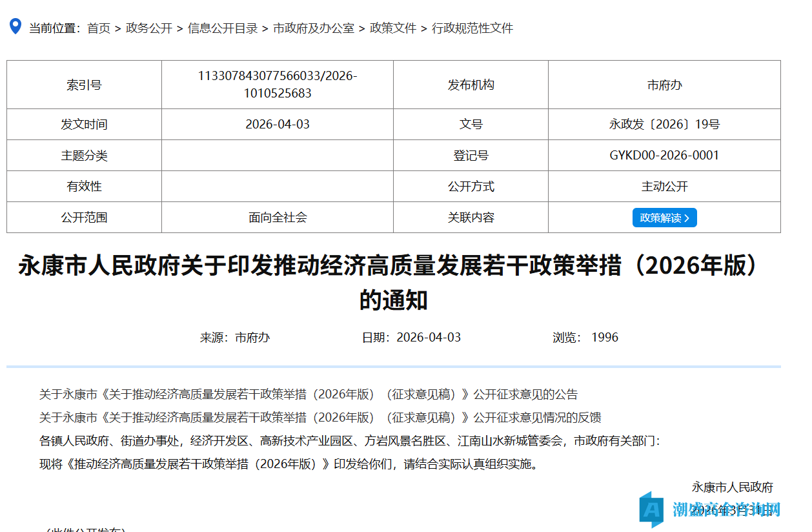Select the 面向全社会 cell value
The width and height of the screenshot is (812, 532).
point(278,217)
